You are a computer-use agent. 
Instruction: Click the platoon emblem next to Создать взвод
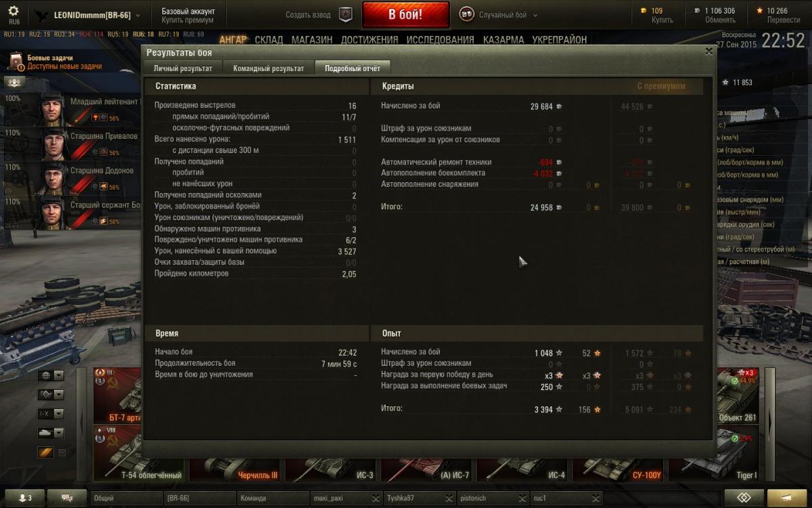coord(346,14)
